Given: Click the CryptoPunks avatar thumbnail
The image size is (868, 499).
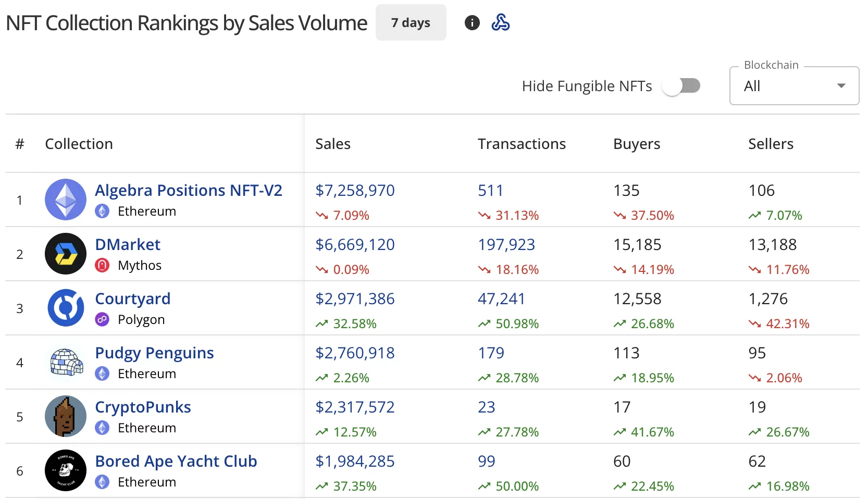Looking at the screenshot, I should tap(65, 416).
